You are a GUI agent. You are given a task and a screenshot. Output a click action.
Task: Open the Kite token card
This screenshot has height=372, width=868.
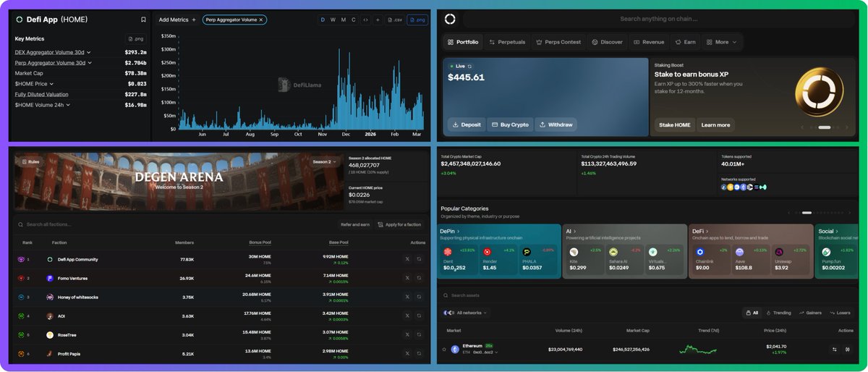(584, 260)
